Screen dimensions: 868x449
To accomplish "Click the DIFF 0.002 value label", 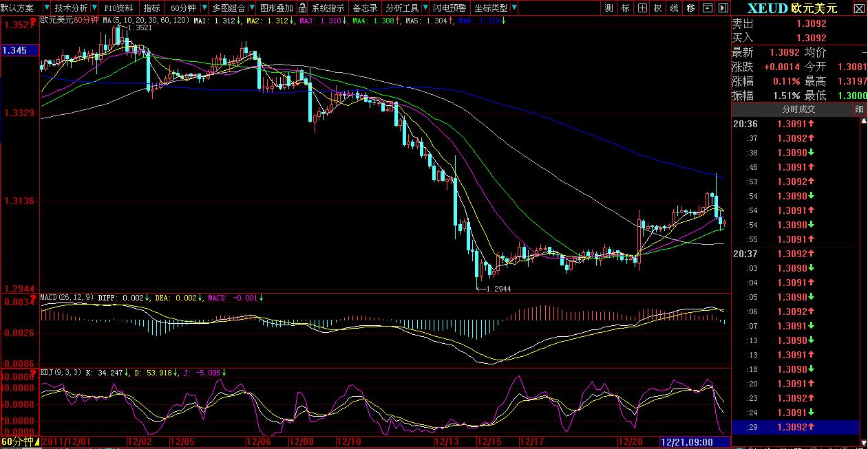I will pyautogui.click(x=125, y=298).
